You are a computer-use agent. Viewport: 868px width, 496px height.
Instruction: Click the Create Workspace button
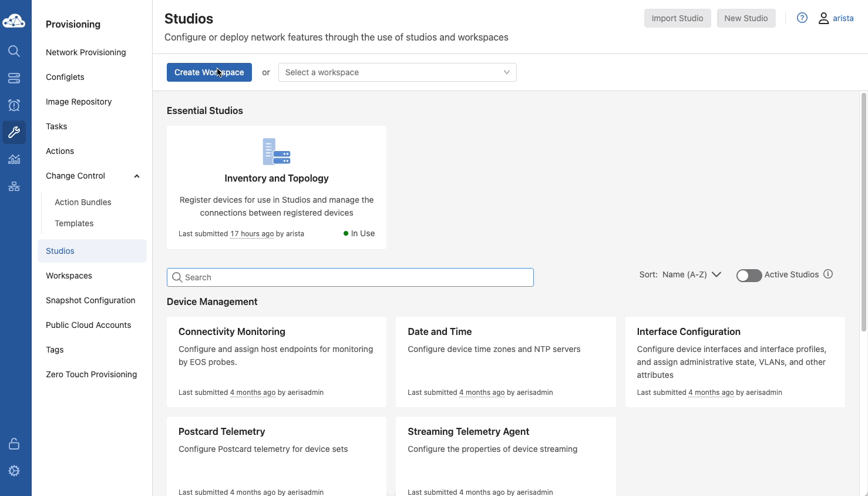tap(209, 72)
